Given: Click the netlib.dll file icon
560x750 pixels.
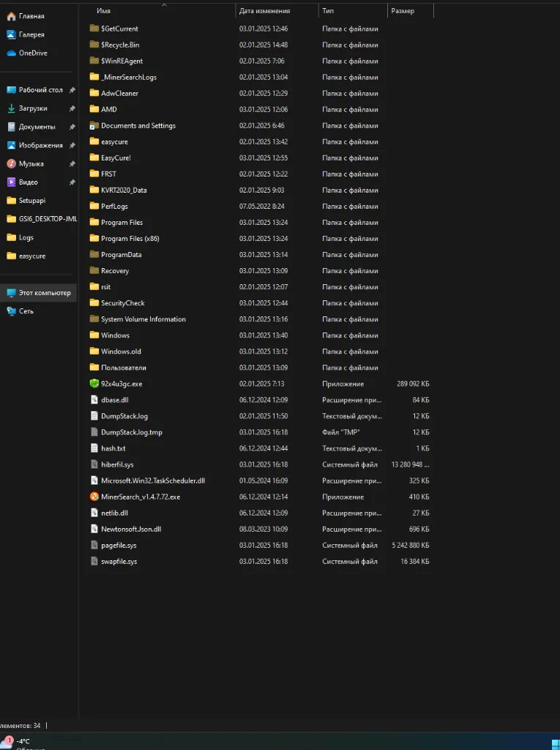Looking at the screenshot, I should tap(94, 513).
